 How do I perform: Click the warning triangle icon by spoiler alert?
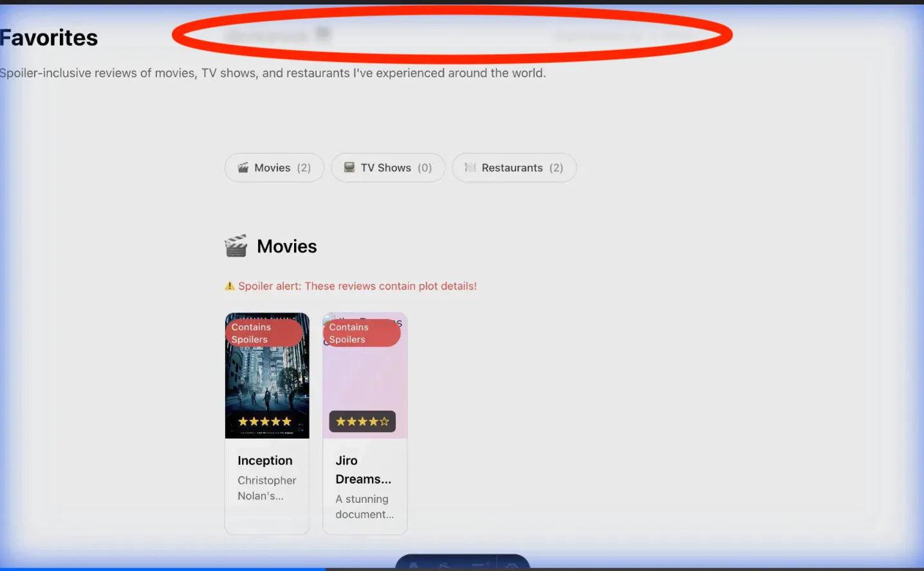point(230,286)
